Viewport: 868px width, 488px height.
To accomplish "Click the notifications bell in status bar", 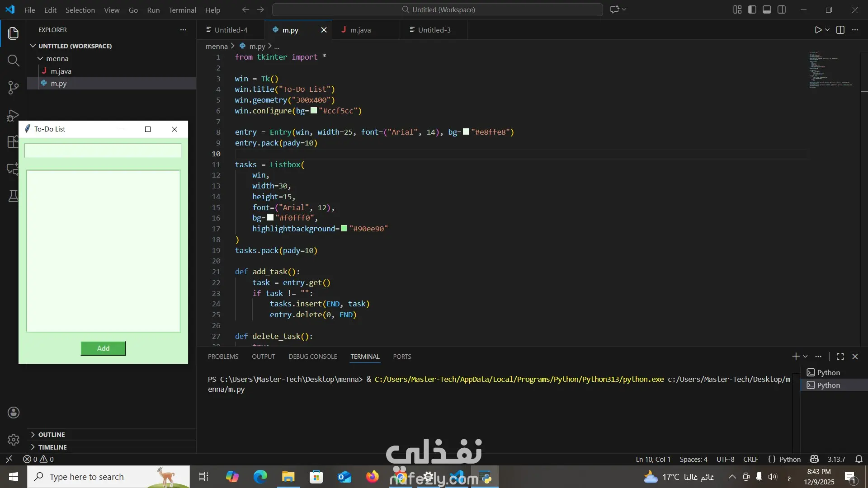I will [x=859, y=459].
